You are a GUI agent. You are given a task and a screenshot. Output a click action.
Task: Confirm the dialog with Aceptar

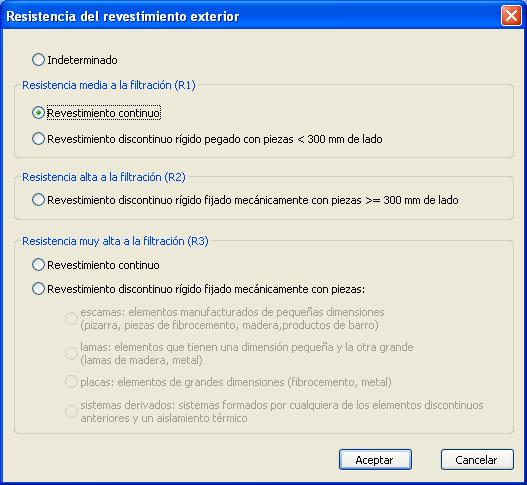point(375,459)
